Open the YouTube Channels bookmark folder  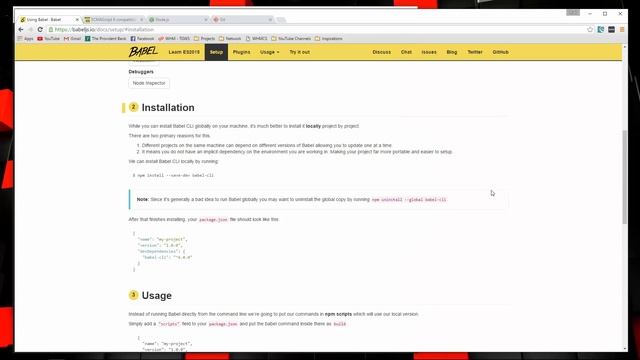tap(291, 39)
